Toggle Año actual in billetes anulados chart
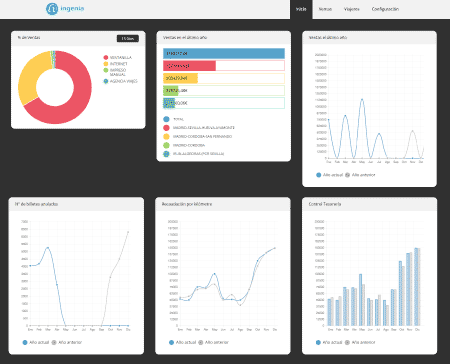Image resolution: width=450 pixels, height=364 pixels. [36, 342]
